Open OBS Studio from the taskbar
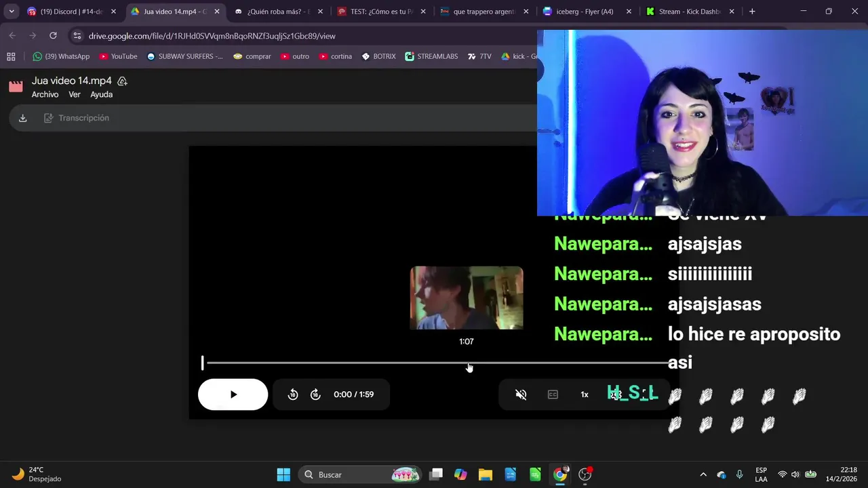Image resolution: width=868 pixels, height=488 pixels. (585, 474)
